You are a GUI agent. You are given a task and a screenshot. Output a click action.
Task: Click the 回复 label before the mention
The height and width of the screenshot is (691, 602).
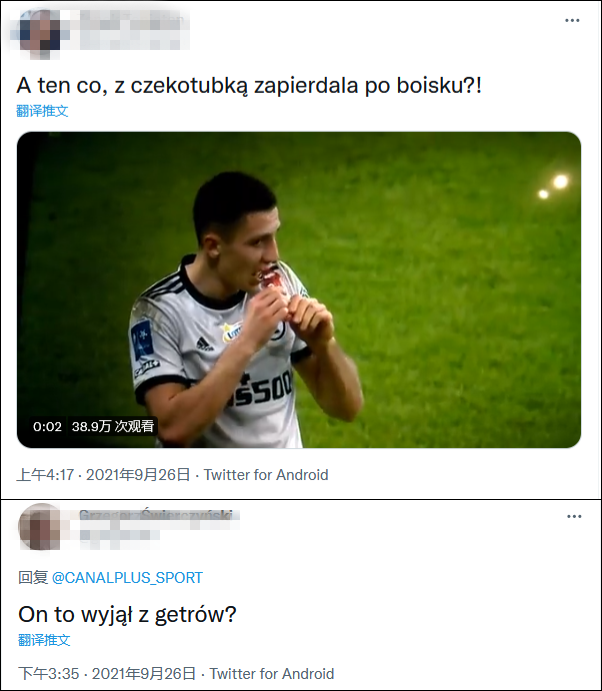coord(33,578)
